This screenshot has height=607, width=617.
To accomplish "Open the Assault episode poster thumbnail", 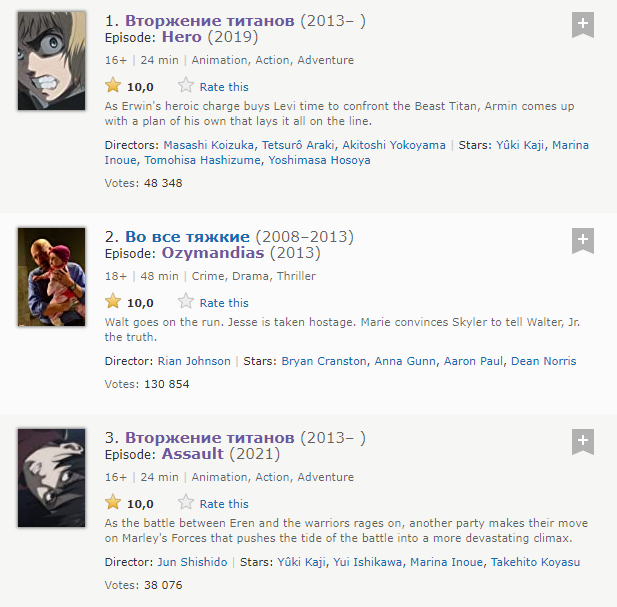I will 52,478.
